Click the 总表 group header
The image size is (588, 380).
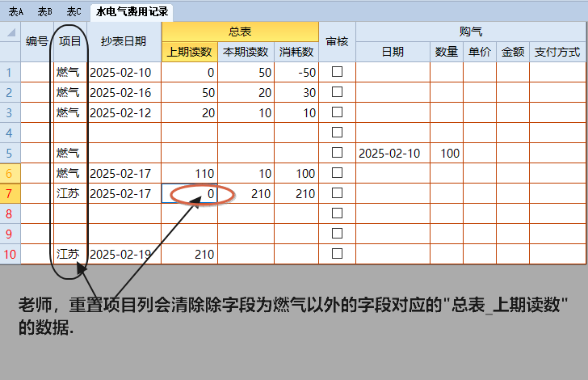pos(240,32)
